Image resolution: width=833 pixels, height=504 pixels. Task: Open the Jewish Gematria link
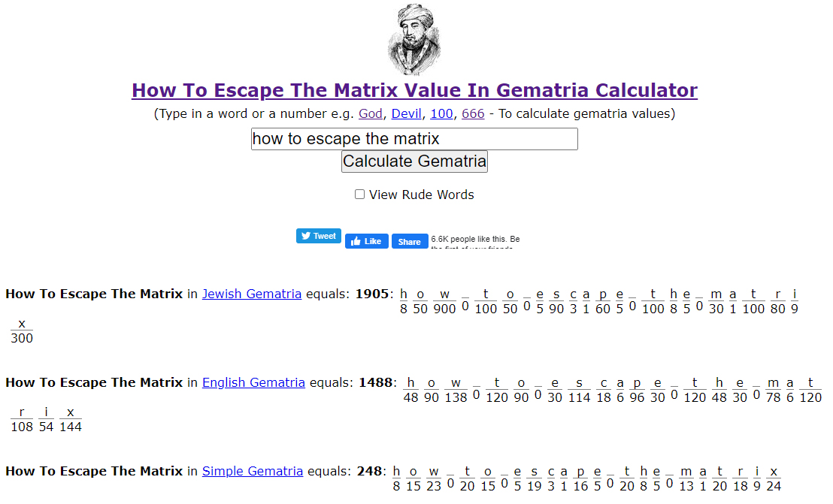coord(252,294)
